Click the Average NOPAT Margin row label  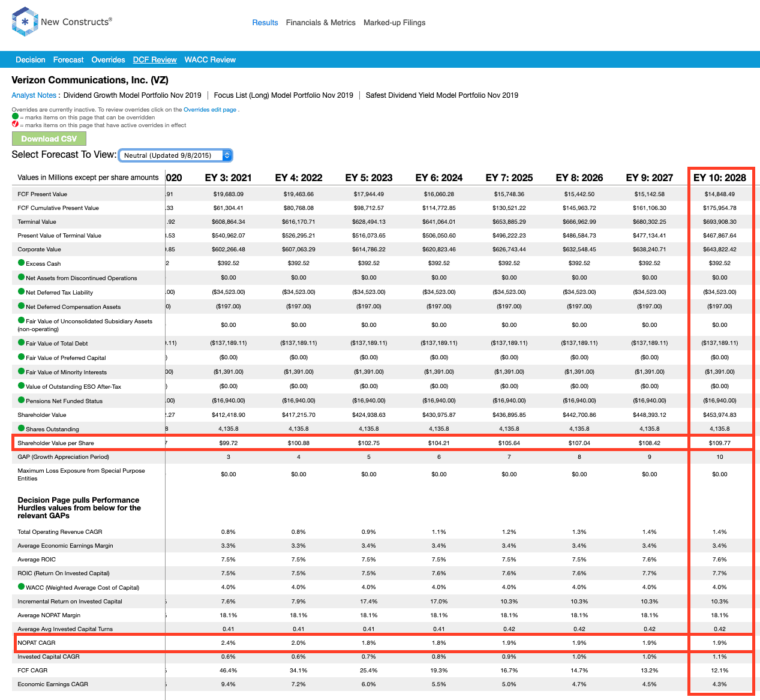tap(49, 615)
